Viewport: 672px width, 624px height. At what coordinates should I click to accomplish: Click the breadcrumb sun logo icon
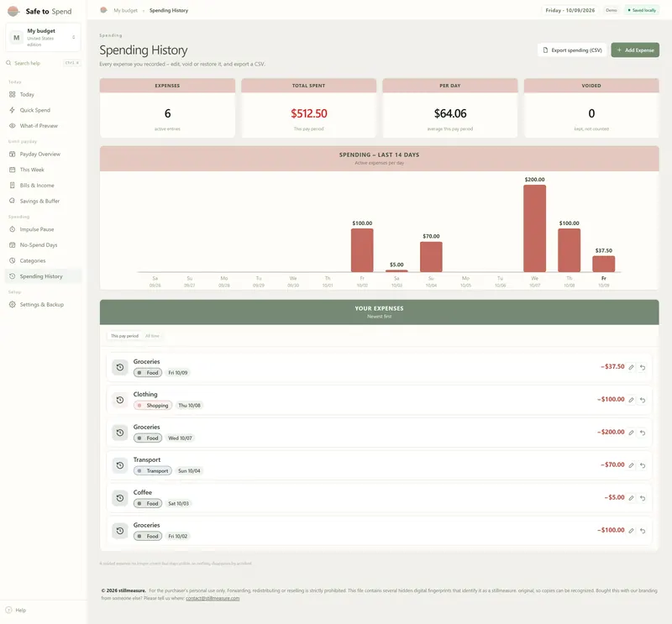103,10
